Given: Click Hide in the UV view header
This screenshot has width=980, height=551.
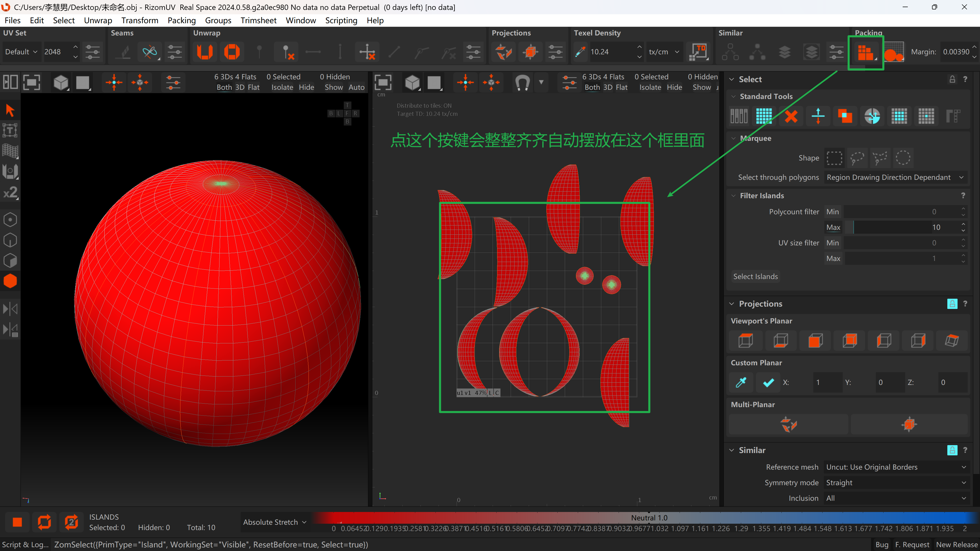Looking at the screenshot, I should click(x=674, y=87).
